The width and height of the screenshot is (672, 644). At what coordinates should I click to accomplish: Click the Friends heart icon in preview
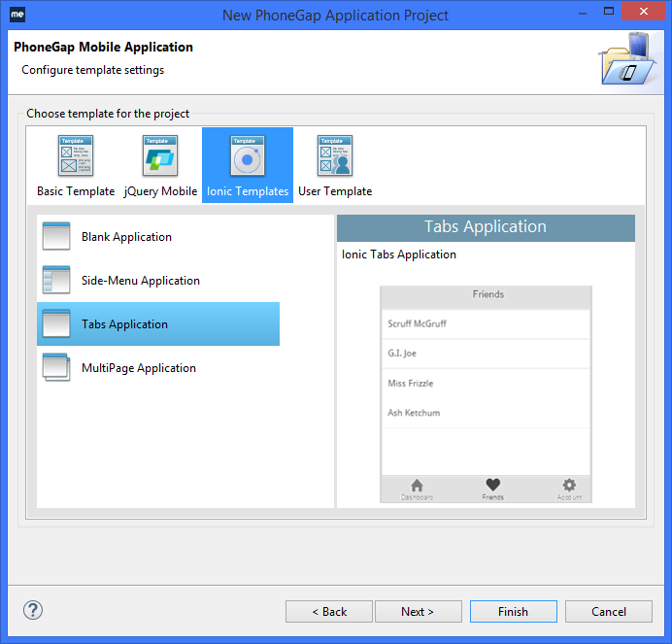tap(492, 486)
